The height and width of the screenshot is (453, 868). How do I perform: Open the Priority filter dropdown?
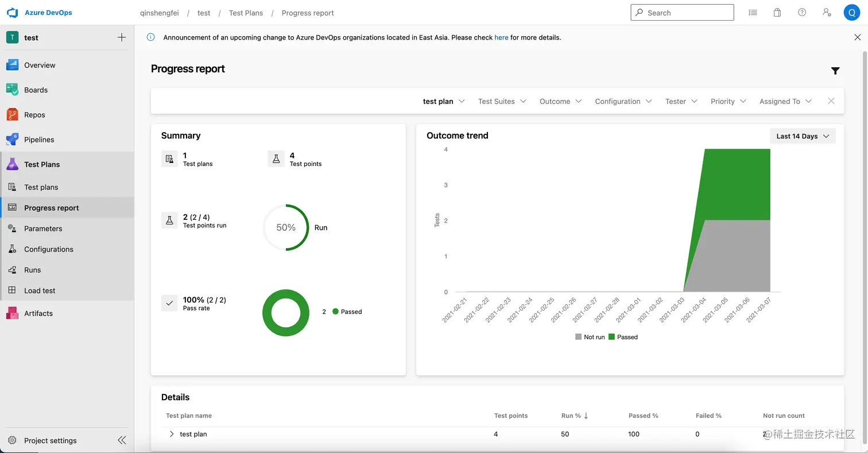click(x=728, y=101)
